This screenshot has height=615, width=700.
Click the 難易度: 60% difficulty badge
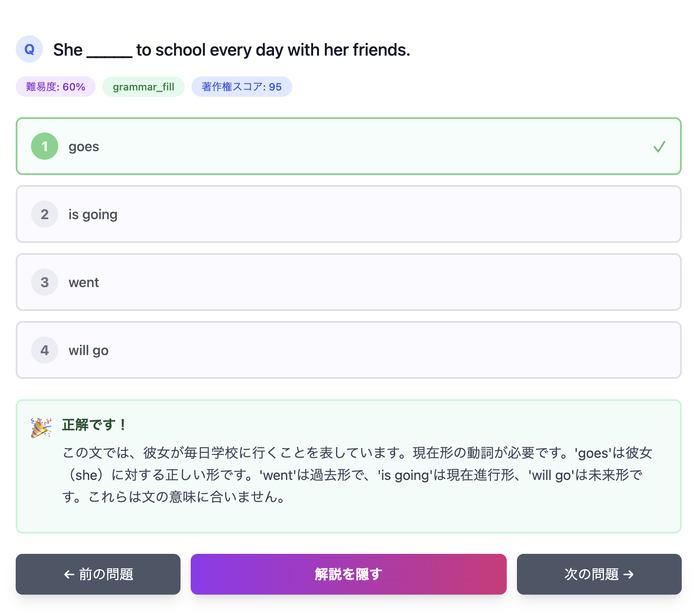(x=55, y=86)
